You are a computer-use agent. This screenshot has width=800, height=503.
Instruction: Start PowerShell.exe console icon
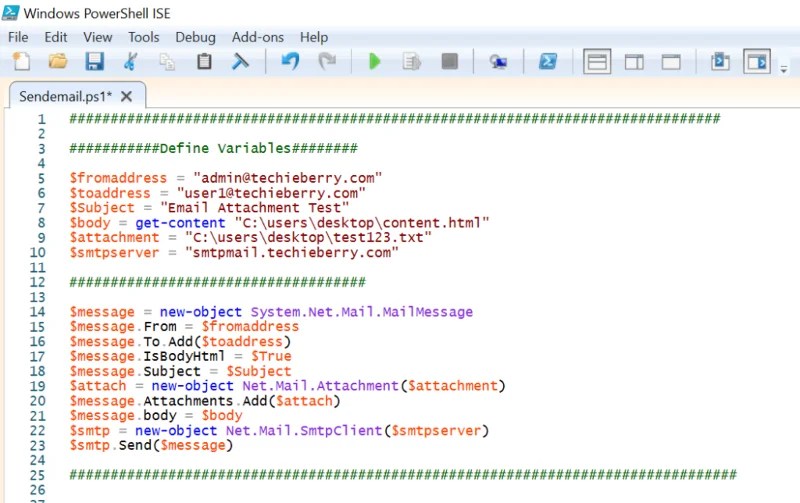(548, 62)
